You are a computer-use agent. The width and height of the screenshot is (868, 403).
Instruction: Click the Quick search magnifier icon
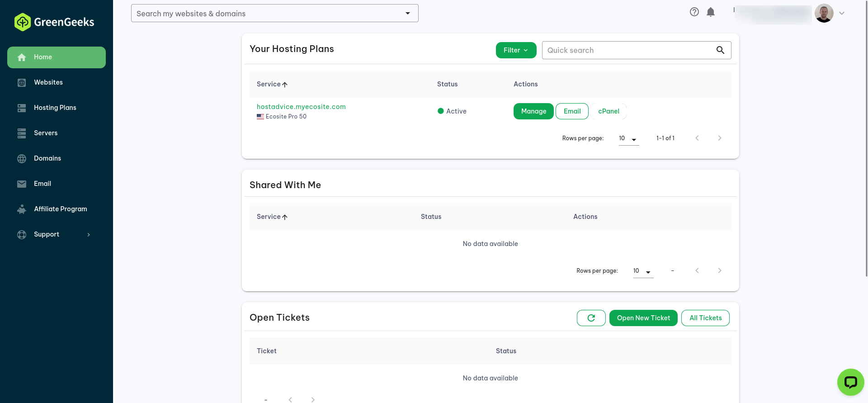720,50
